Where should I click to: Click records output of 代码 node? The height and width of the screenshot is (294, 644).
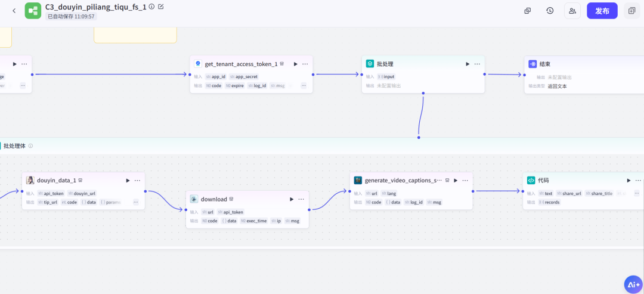[x=549, y=202]
